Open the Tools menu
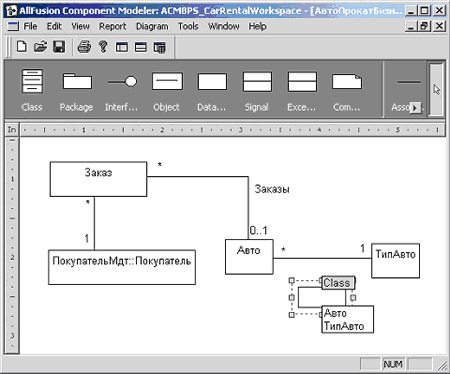This screenshot has height=374, width=450. [188, 26]
